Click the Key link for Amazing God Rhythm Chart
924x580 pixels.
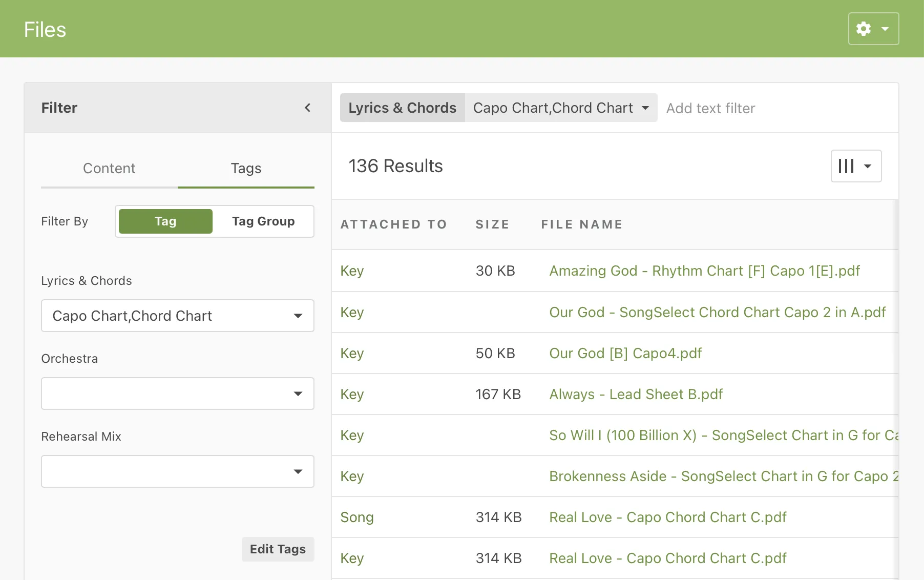[x=352, y=271]
